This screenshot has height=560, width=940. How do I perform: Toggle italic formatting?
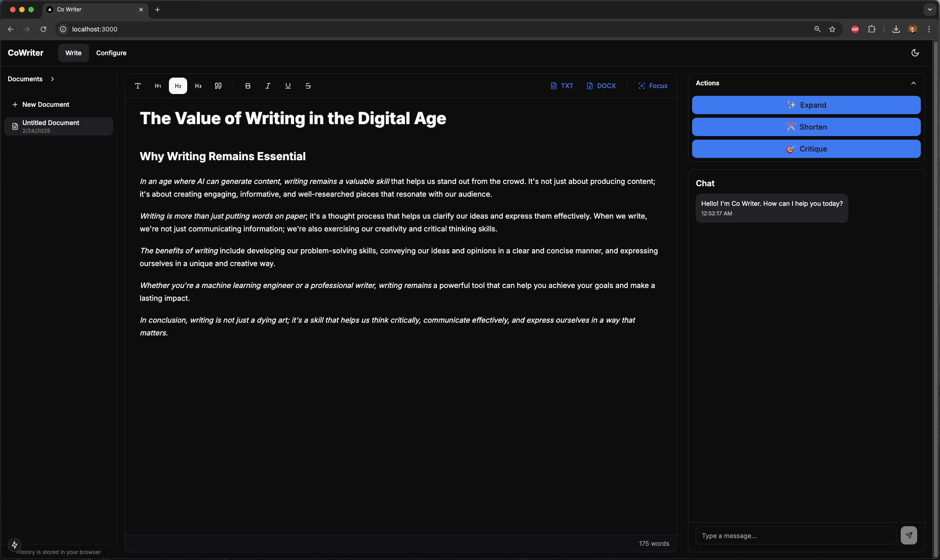pyautogui.click(x=268, y=86)
